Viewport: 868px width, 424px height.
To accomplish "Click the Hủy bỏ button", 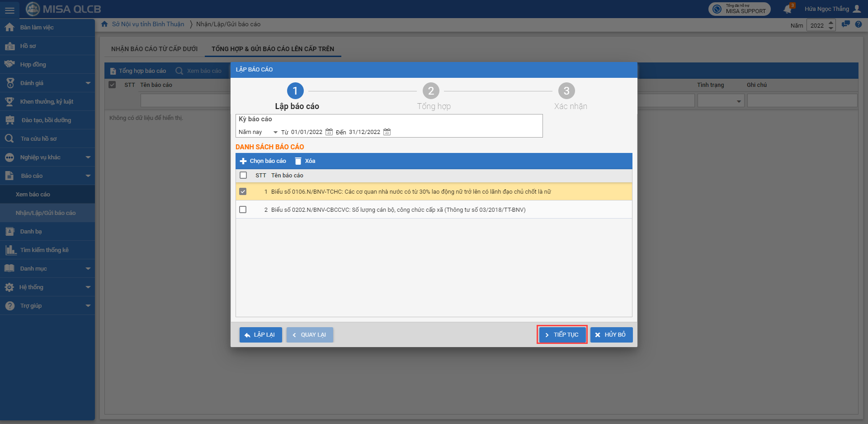I will [x=611, y=335].
